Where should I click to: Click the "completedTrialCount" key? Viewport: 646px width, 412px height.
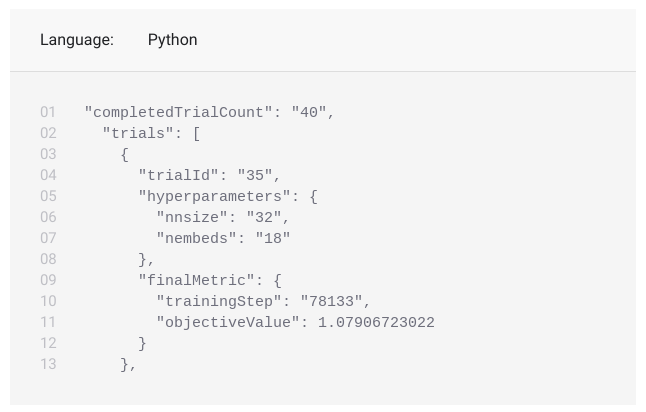point(178,112)
